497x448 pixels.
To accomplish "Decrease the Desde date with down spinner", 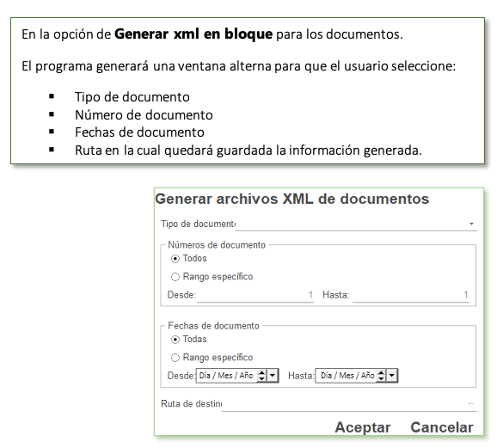I will click(261, 379).
